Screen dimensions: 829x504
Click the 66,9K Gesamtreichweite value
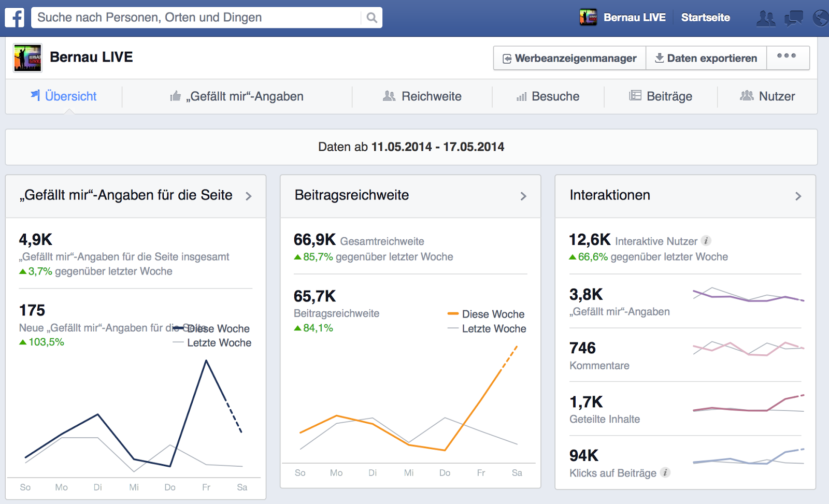[x=315, y=240]
